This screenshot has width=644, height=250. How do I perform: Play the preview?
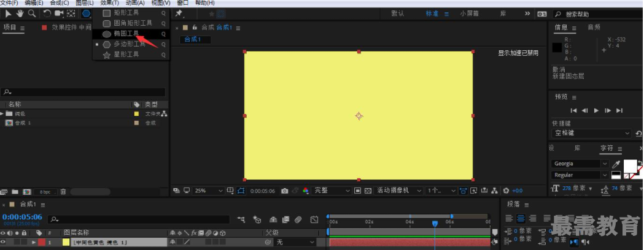596,111
